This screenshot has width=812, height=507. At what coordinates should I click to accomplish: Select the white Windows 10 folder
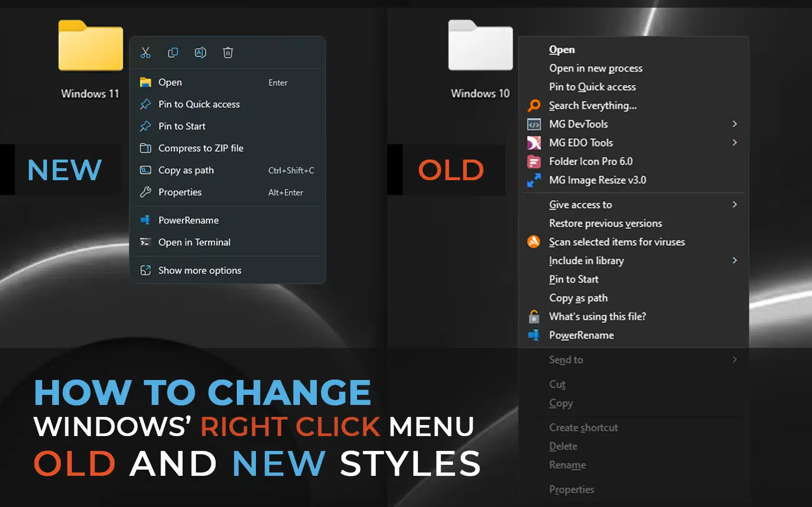(x=480, y=46)
